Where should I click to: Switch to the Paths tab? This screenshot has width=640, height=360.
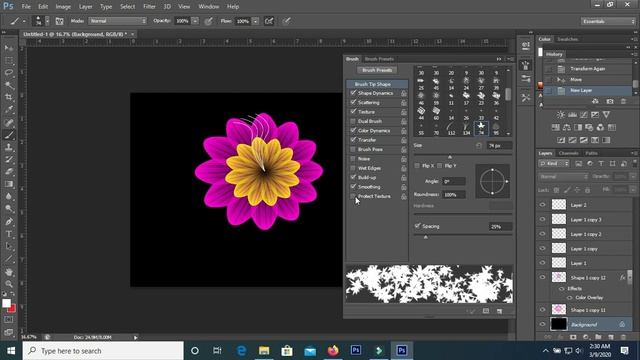pos(591,153)
